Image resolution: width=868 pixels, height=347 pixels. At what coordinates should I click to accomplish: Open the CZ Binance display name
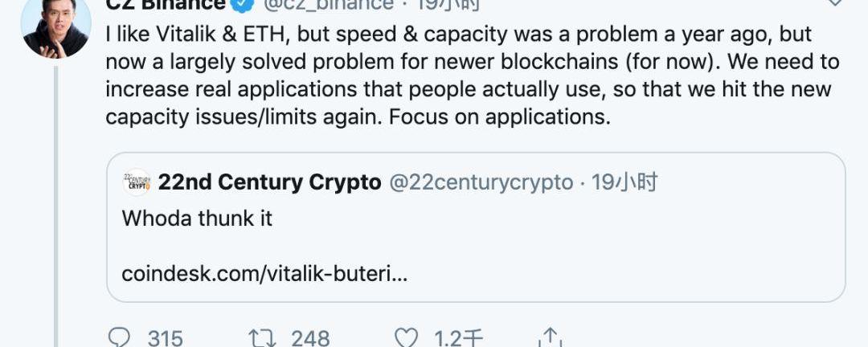click(166, 5)
